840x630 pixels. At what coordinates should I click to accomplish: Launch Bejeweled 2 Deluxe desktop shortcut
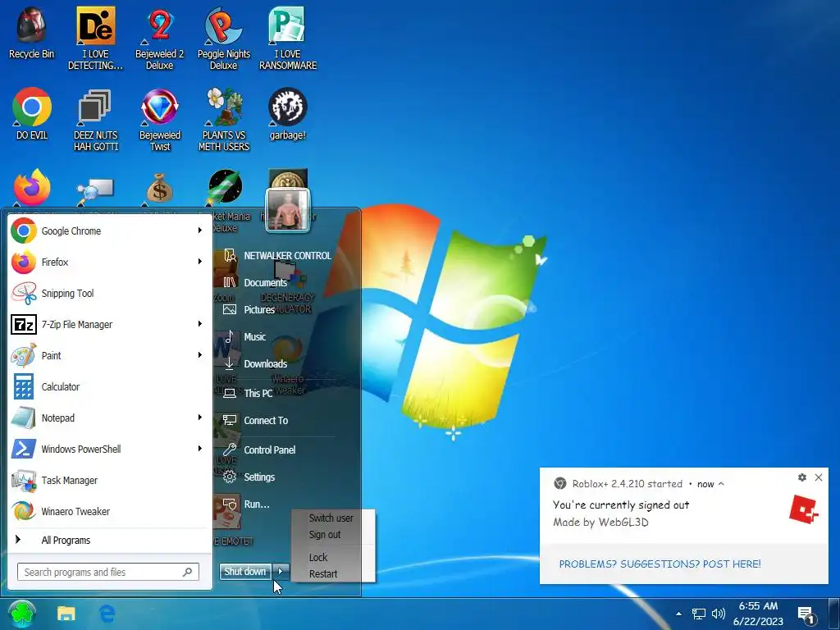160,38
